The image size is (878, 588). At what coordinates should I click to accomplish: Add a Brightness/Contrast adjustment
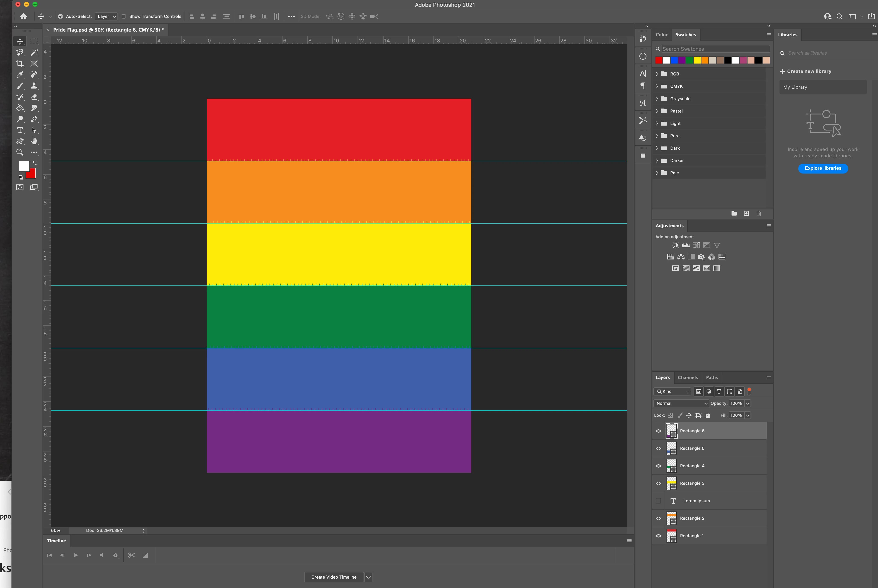tap(675, 245)
